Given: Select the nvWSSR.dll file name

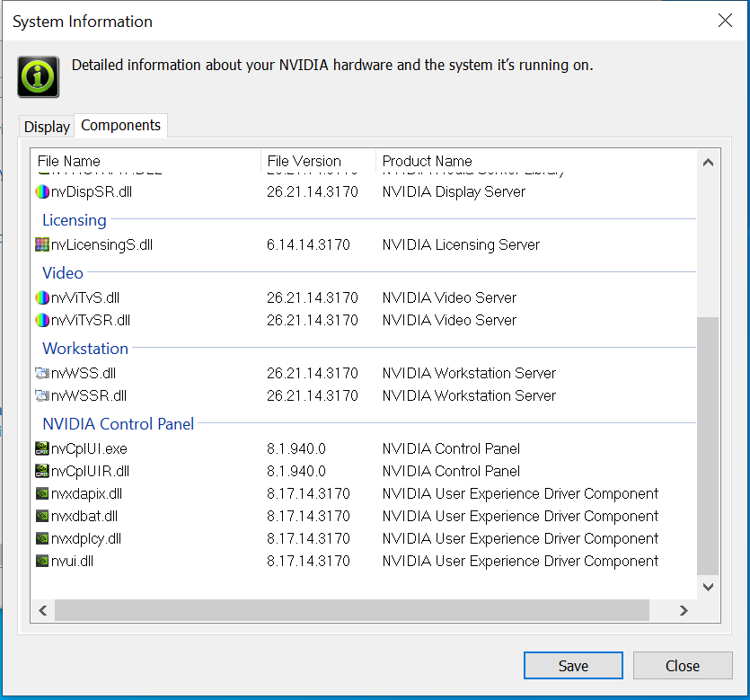Looking at the screenshot, I should click(x=89, y=395).
